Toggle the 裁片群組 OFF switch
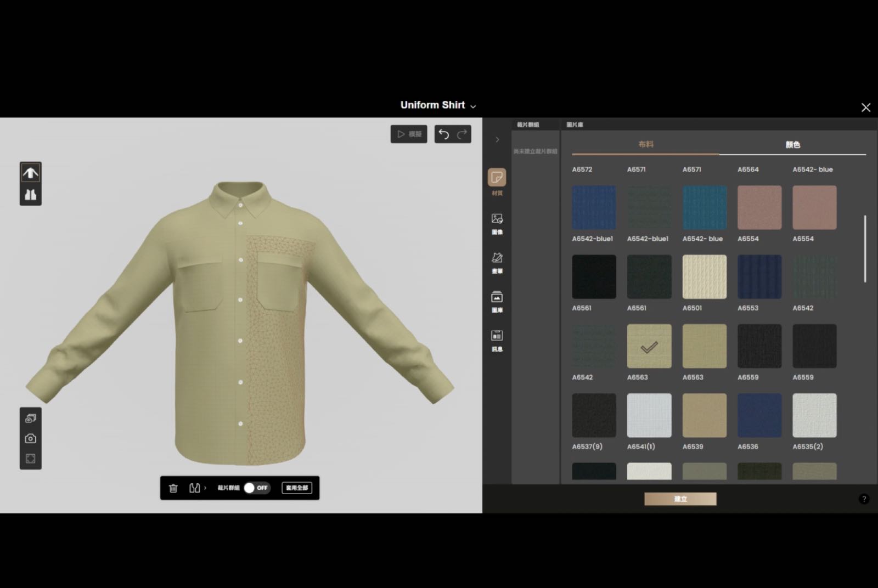The height and width of the screenshot is (588, 878). tap(257, 488)
